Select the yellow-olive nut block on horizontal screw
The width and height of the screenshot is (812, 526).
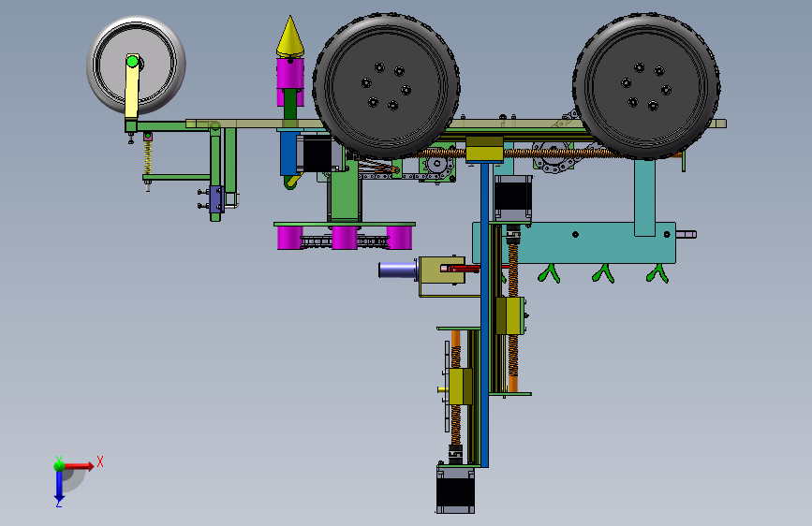[485, 149]
